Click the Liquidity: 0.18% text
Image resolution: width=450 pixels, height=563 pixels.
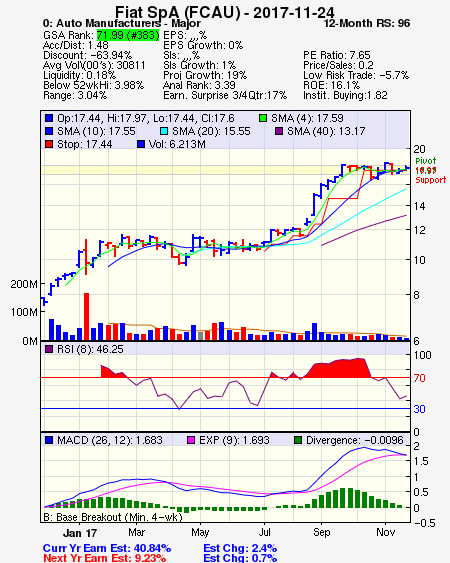tap(79, 75)
